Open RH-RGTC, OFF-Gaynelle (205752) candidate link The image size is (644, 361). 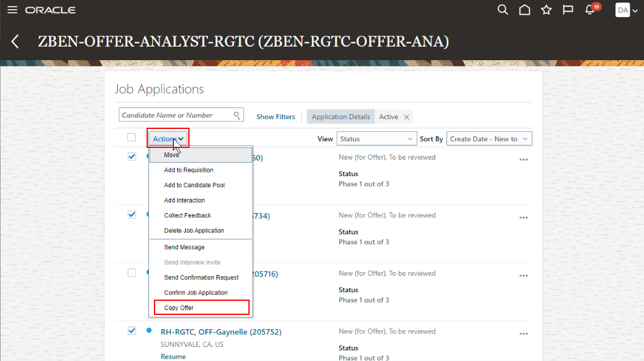coord(221,332)
